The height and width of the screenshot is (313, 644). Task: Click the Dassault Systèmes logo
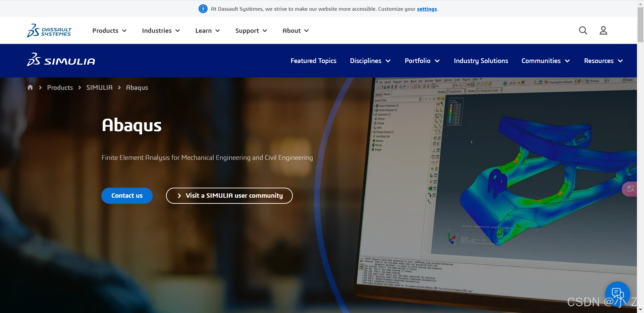[x=49, y=30]
